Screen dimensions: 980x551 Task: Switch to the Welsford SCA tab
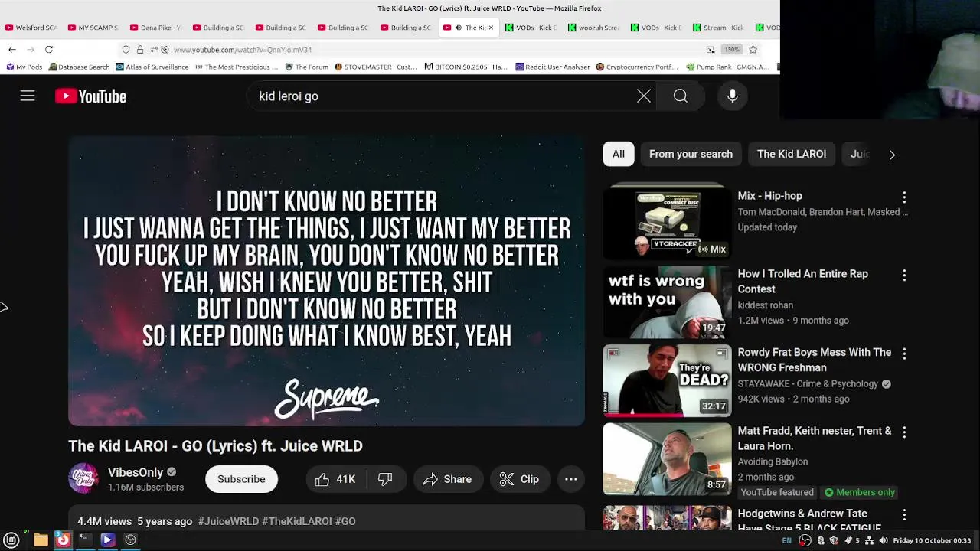pyautogui.click(x=31, y=28)
